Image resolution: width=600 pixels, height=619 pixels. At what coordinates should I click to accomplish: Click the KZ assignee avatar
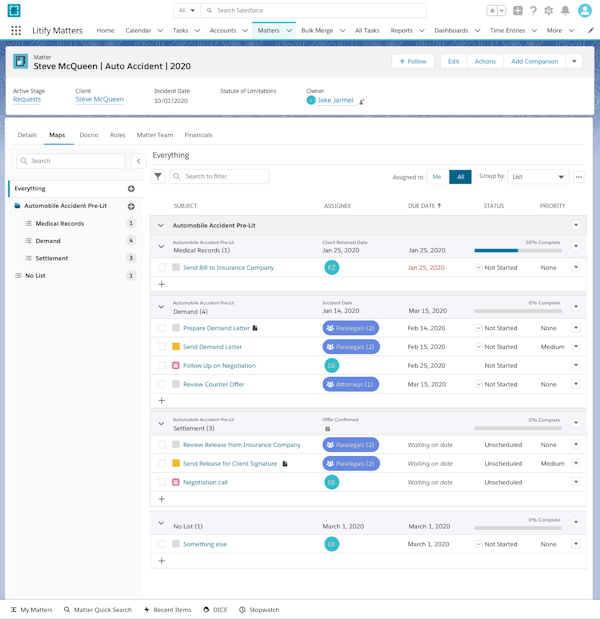(x=332, y=268)
